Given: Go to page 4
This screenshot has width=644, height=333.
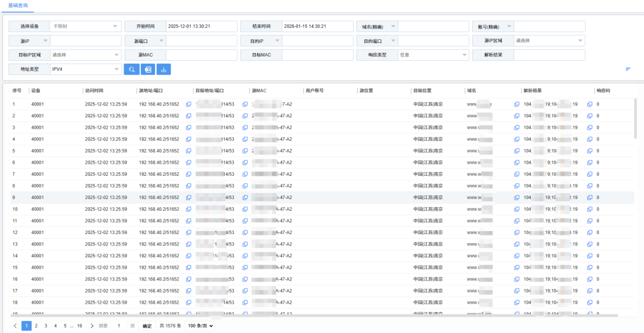Looking at the screenshot, I should coord(55,326).
